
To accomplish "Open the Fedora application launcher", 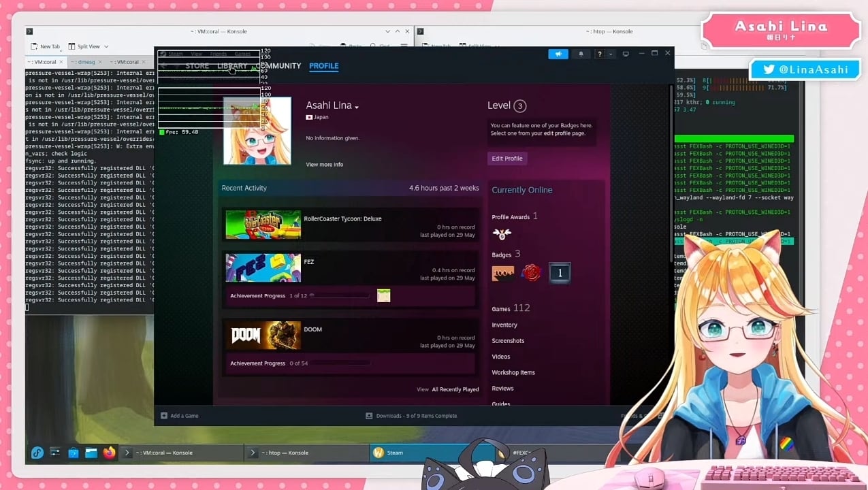I will (37, 453).
